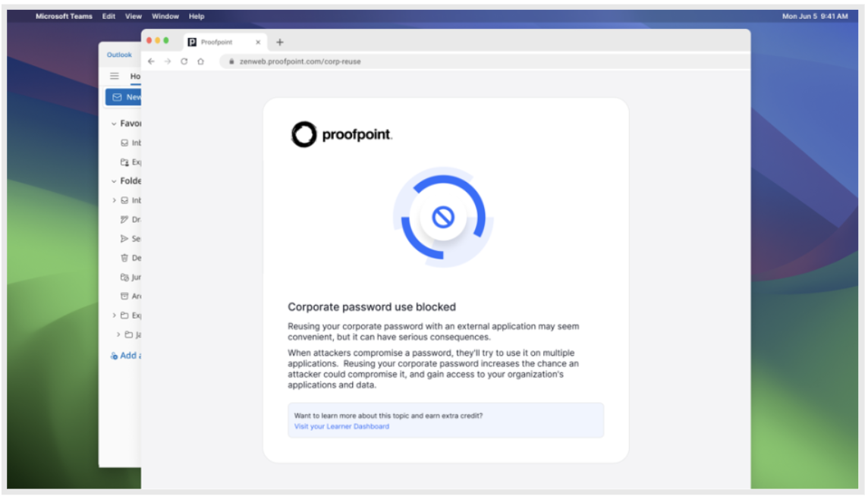This screenshot has width=868, height=496.
Task: Reload the Proofpoint page
Action: 184,61
